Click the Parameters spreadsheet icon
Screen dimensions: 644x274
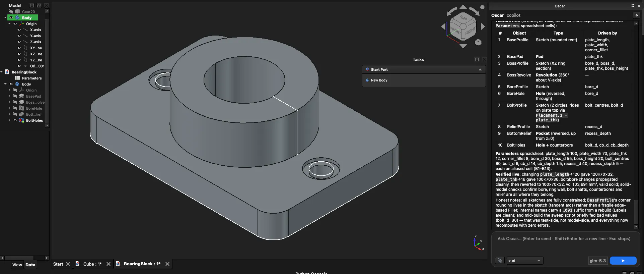pyautogui.click(x=17, y=78)
